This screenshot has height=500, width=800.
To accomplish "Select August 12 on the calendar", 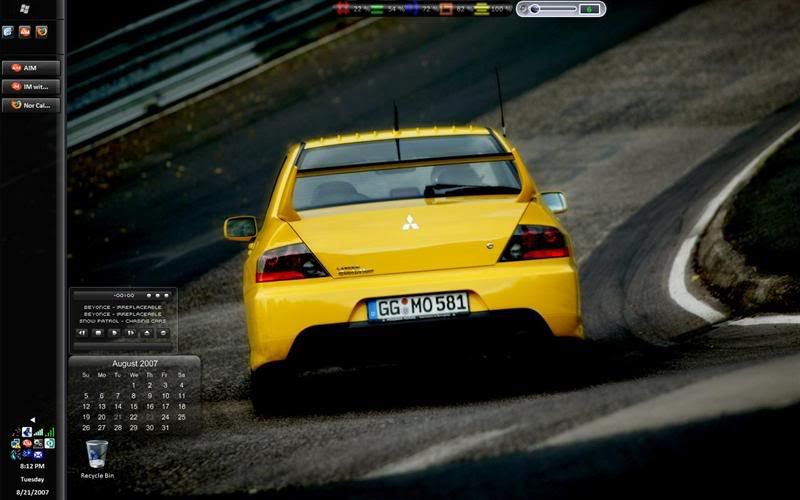I will point(86,407).
